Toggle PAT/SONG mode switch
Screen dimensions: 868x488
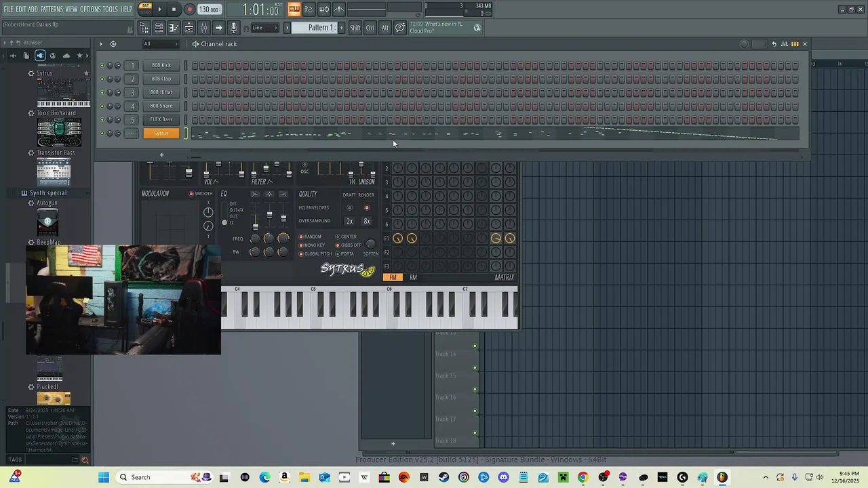pos(145,9)
